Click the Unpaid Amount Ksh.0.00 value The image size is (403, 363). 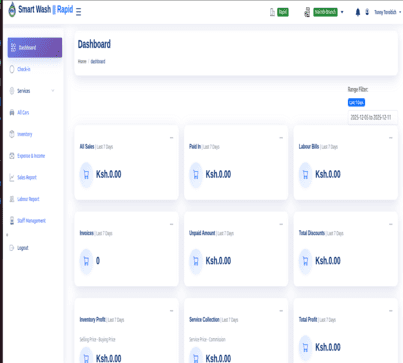[x=218, y=261]
